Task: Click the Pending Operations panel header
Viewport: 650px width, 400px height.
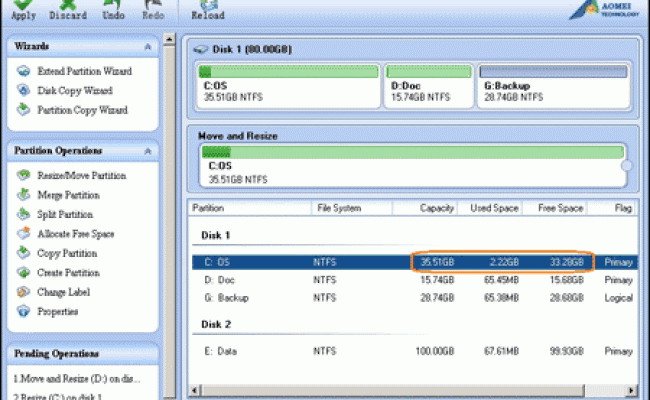Action: click(x=82, y=354)
